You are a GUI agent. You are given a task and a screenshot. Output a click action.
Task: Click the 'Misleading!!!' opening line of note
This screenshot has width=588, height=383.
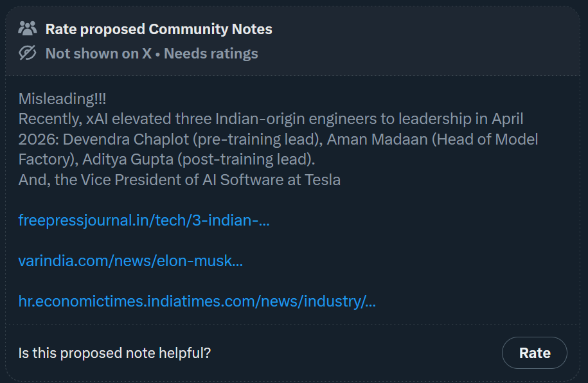tap(62, 99)
